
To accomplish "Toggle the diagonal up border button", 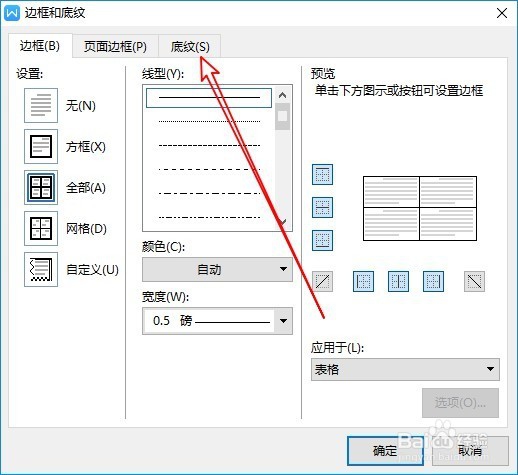I will (x=322, y=282).
